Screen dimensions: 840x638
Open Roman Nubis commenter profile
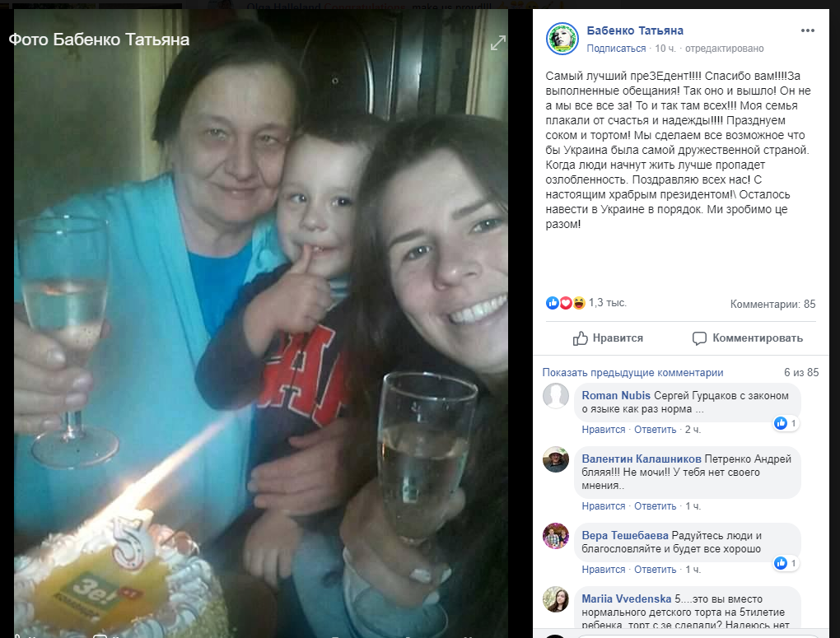616,395
